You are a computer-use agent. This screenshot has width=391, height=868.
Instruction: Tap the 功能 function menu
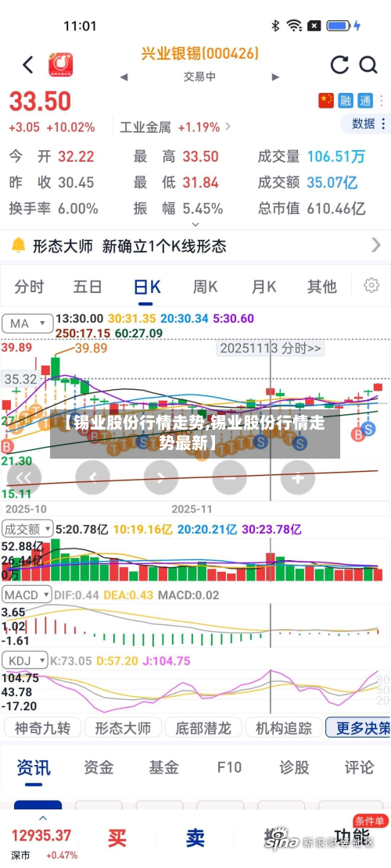(x=352, y=837)
